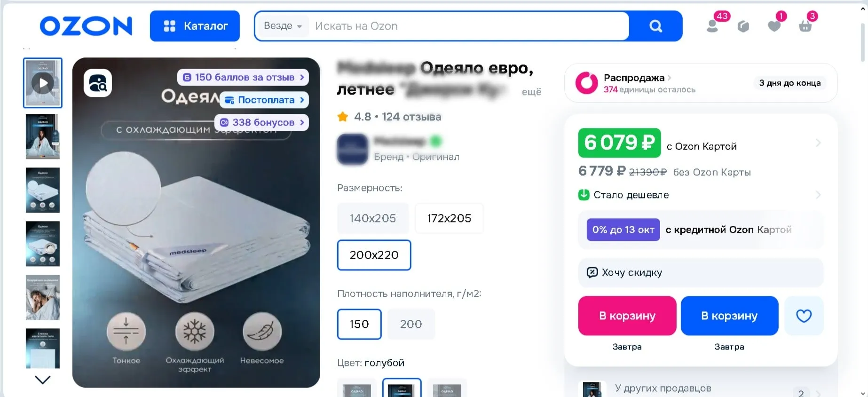Choose filler density 200
This screenshot has width=868, height=397.
pyautogui.click(x=411, y=324)
